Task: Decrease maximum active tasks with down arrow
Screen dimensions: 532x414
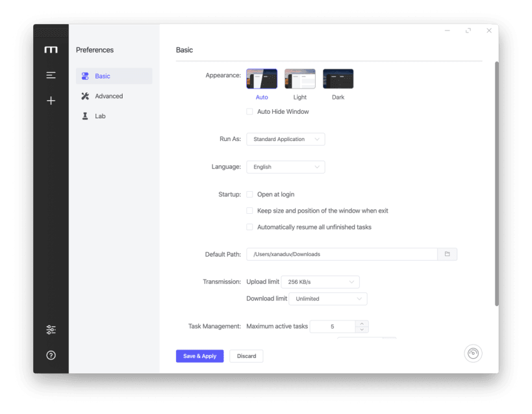Action: coord(362,330)
